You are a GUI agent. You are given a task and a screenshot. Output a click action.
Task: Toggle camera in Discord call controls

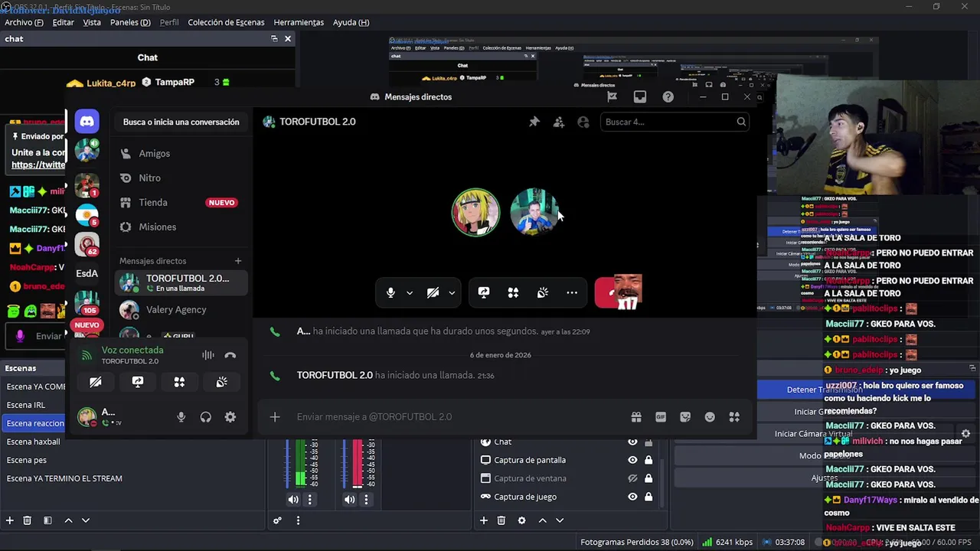tap(433, 292)
